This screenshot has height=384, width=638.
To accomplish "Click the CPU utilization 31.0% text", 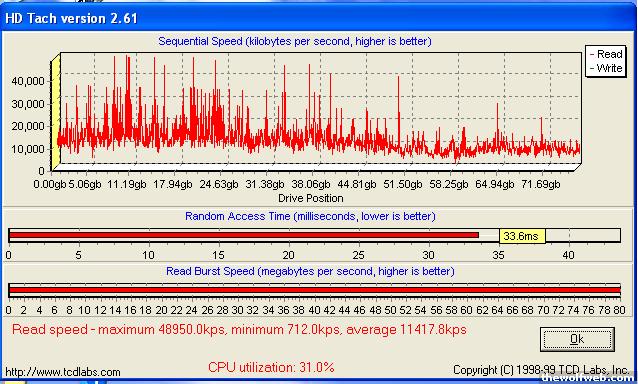I will point(271,367).
